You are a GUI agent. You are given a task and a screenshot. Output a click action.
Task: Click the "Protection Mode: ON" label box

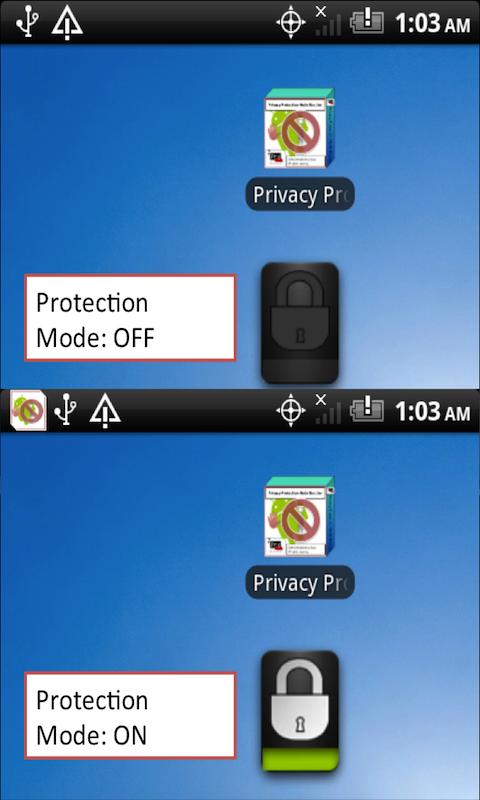[130, 715]
